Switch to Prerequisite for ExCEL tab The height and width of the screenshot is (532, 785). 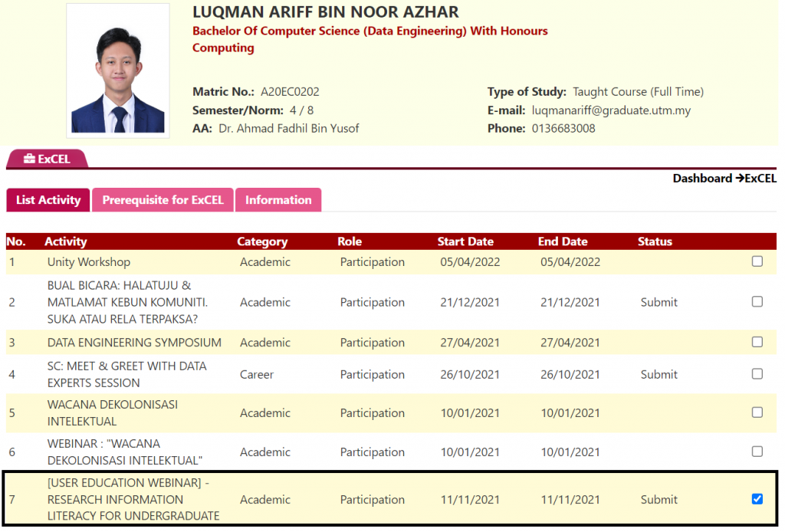(163, 200)
